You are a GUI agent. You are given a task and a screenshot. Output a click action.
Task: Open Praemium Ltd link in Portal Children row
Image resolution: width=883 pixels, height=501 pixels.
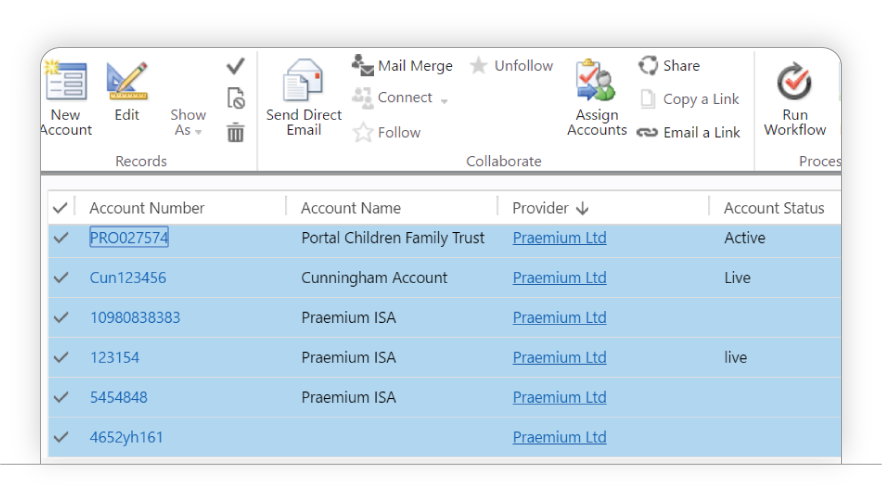click(x=559, y=238)
